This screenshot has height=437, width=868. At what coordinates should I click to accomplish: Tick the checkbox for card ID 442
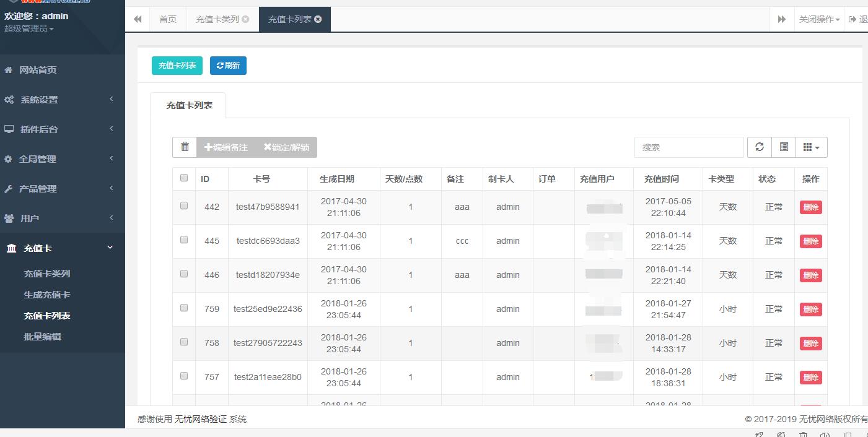pyautogui.click(x=184, y=206)
